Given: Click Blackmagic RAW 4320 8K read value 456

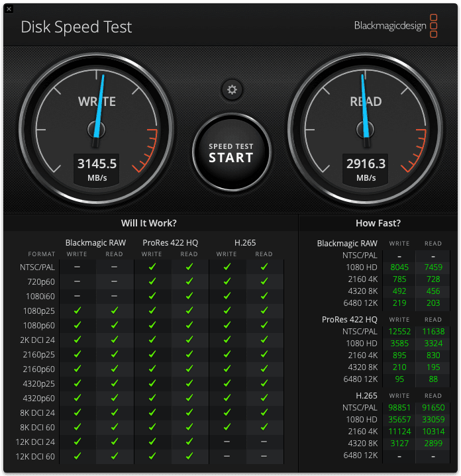Looking at the screenshot, I should 433,291.
